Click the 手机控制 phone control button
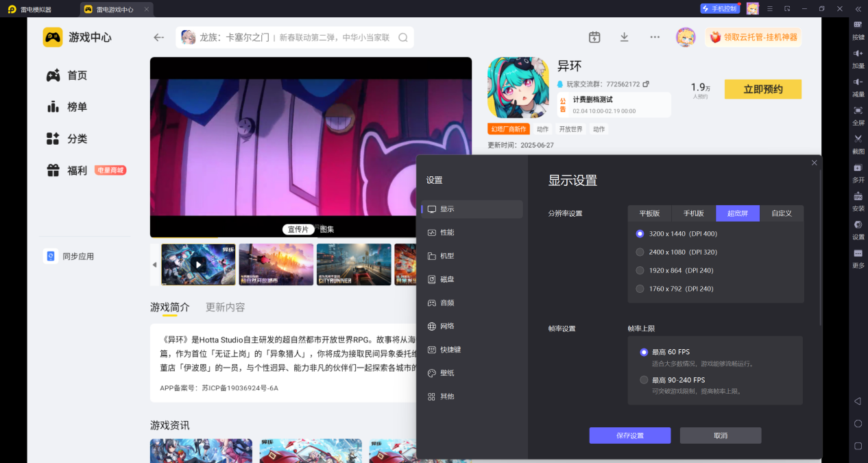The image size is (868, 463). coord(719,9)
